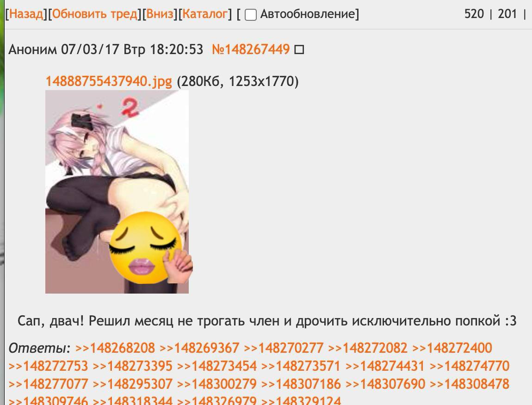
Task: Refresh thread via Обновить тред
Action: [x=95, y=14]
